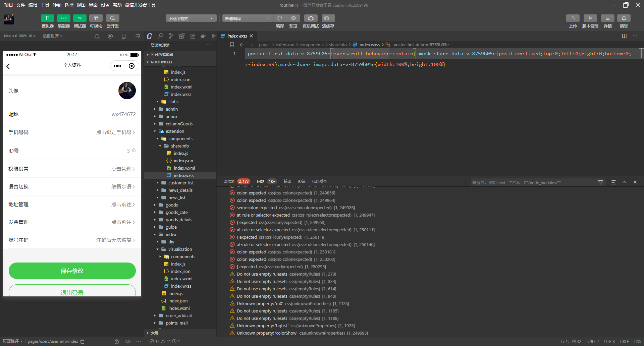Open explorer more actions ellipsis
644x346 pixels.
208,45
